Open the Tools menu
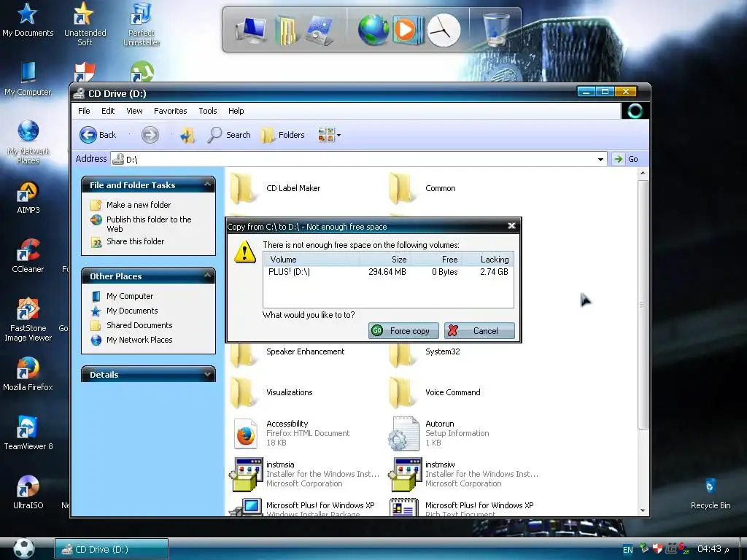This screenshot has height=560, width=747. click(x=208, y=111)
